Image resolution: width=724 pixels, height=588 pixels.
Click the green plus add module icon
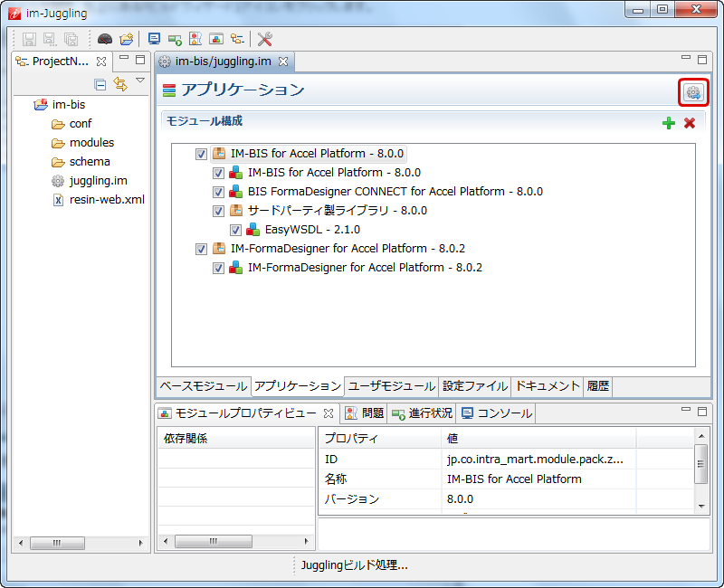[669, 123]
